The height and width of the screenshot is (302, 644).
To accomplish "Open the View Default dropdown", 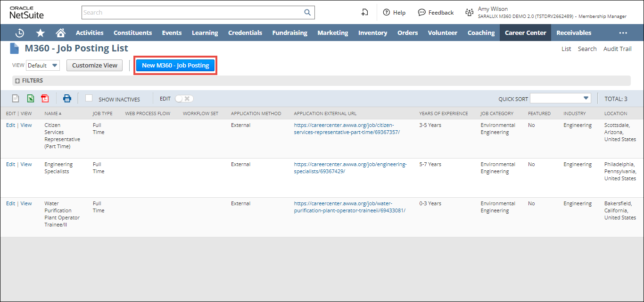I will [43, 66].
